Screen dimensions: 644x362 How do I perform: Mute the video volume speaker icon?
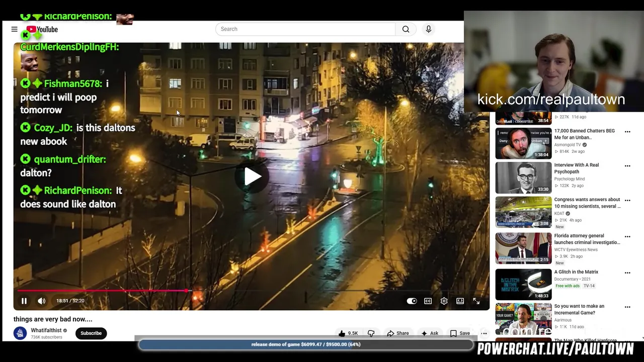click(41, 301)
